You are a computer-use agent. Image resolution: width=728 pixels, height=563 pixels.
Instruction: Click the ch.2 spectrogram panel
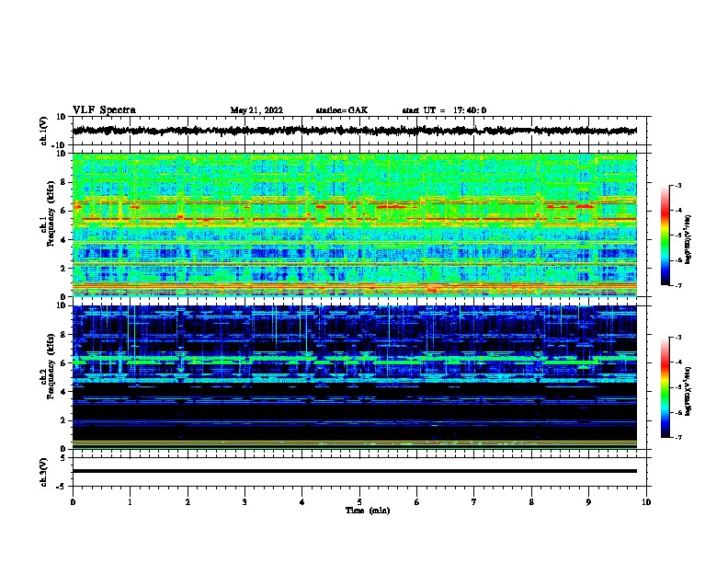354,377
